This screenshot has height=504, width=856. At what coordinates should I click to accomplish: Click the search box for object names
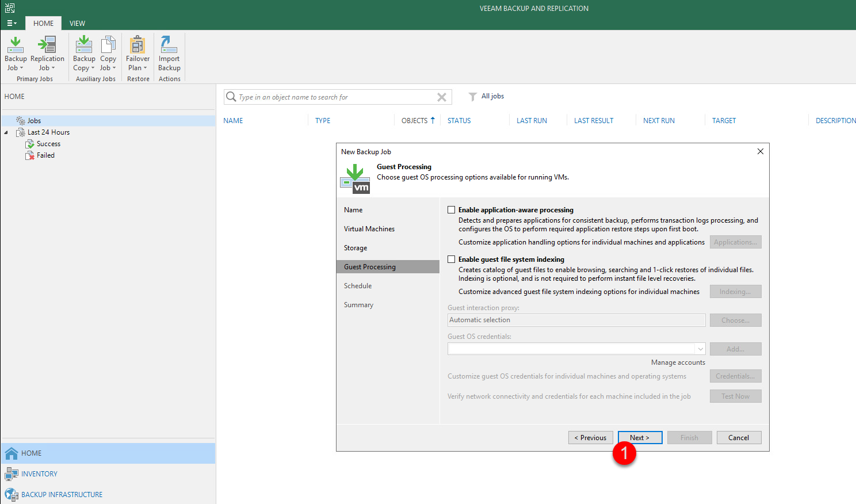pos(337,97)
